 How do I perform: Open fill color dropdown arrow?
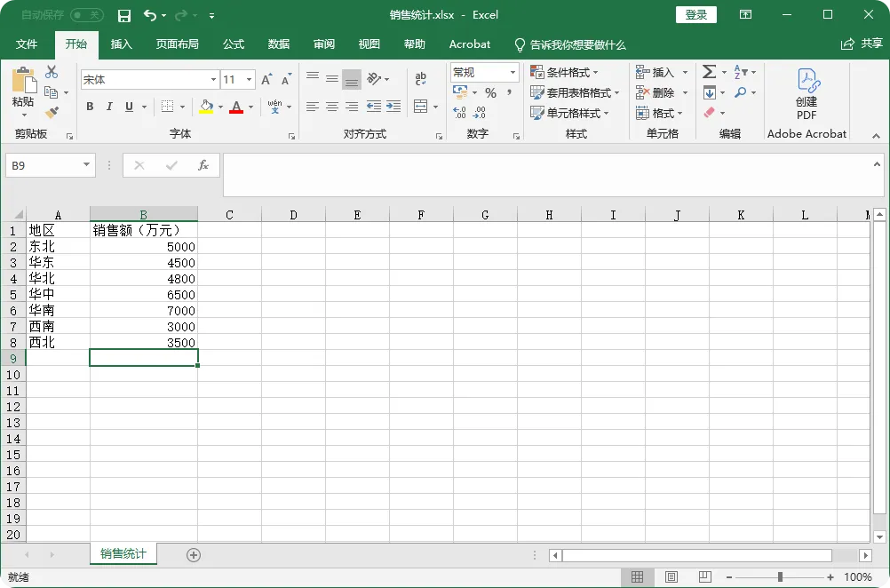pos(221,107)
